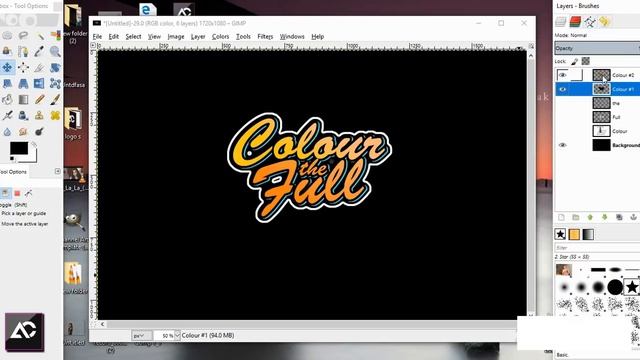Duplicate the selected layer
This screenshot has width=640, height=360.
pyautogui.click(x=619, y=217)
